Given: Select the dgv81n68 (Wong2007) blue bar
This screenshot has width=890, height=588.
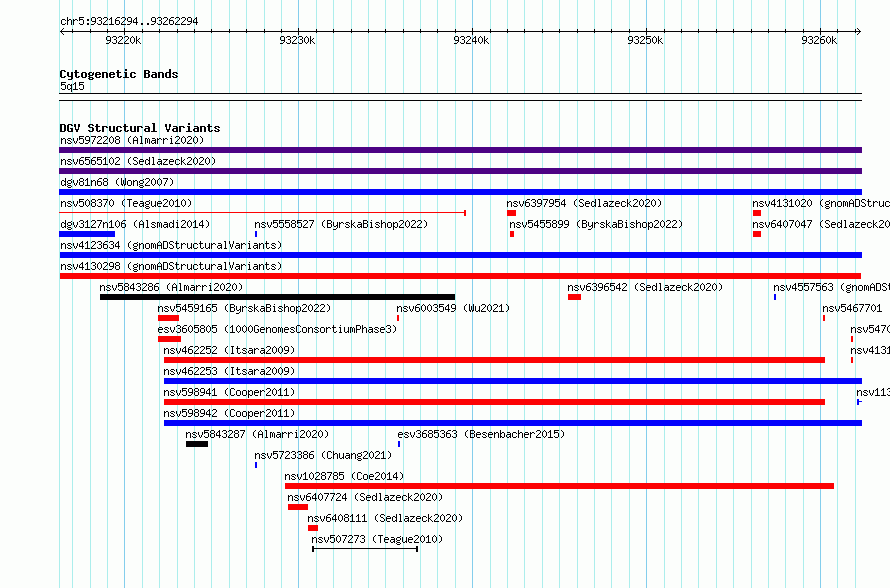Looking at the screenshot, I should (460, 192).
